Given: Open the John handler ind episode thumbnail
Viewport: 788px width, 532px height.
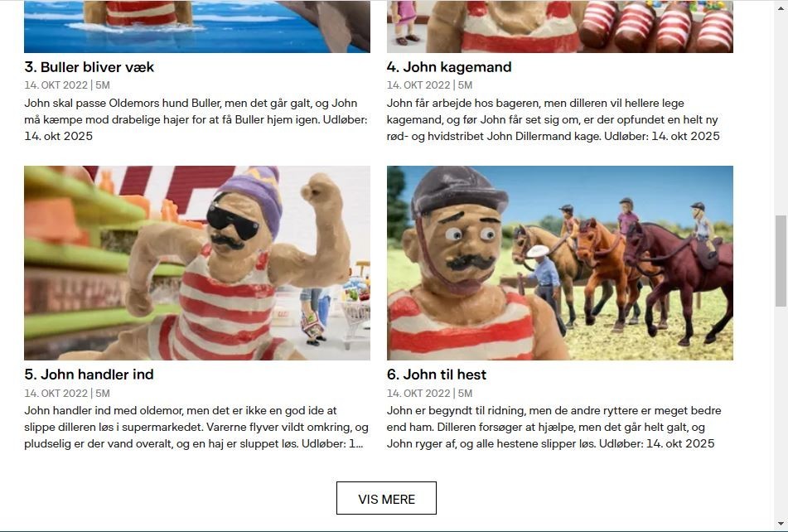Looking at the screenshot, I should [197, 263].
